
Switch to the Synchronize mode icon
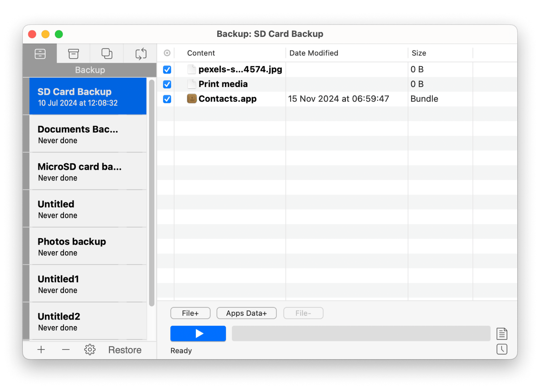141,53
